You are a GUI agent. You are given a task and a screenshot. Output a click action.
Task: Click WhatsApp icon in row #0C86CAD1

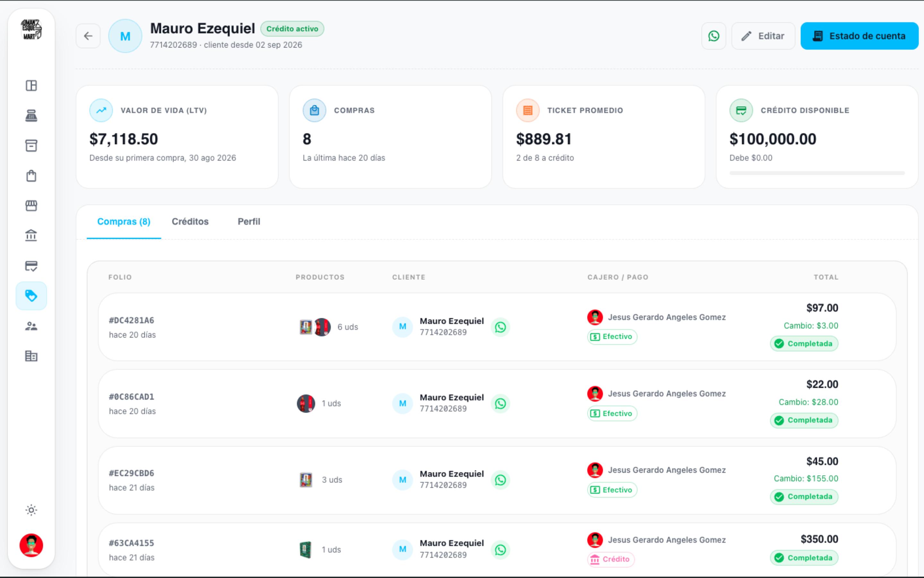500,404
